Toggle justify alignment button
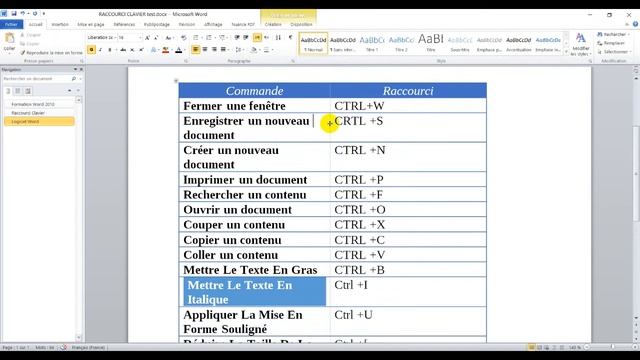Screen dimensions: 640x360 click(x=223, y=50)
